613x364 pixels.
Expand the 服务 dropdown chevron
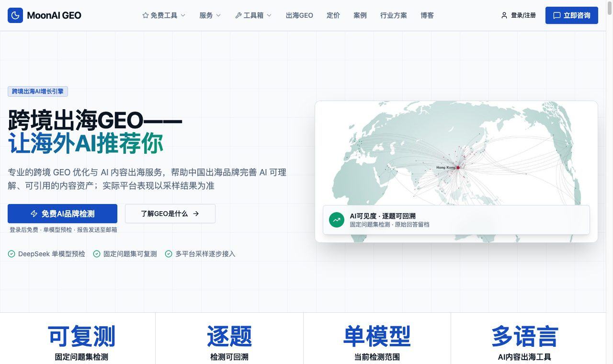point(218,15)
